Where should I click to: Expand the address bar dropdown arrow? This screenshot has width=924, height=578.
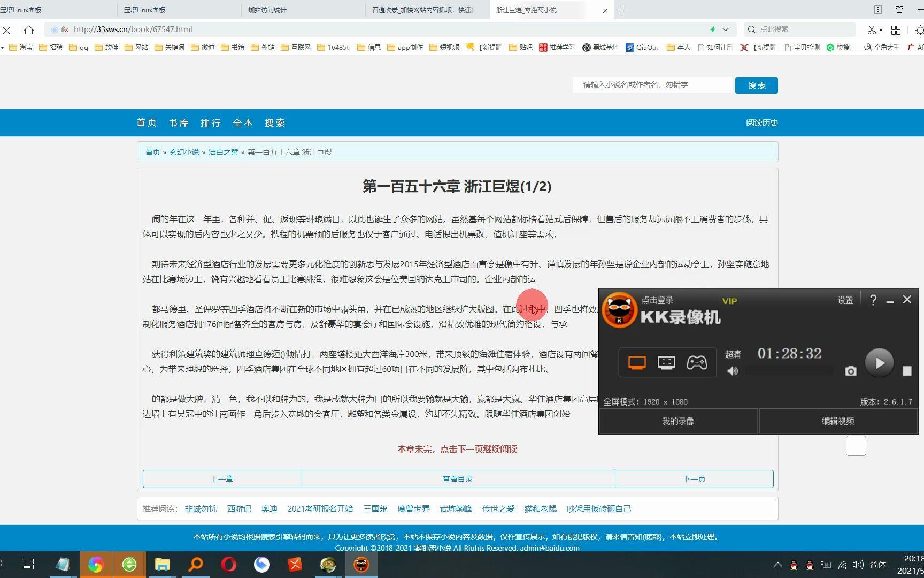[726, 29]
